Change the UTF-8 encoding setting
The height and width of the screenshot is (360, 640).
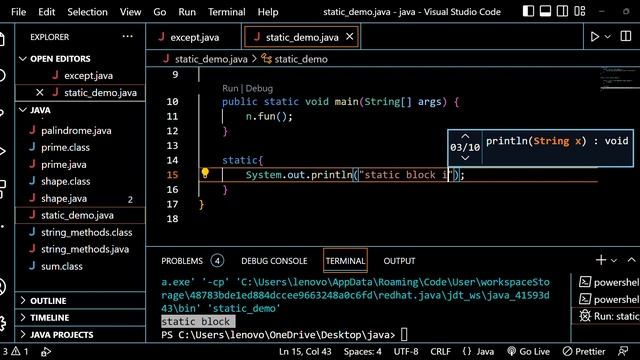[x=406, y=351]
